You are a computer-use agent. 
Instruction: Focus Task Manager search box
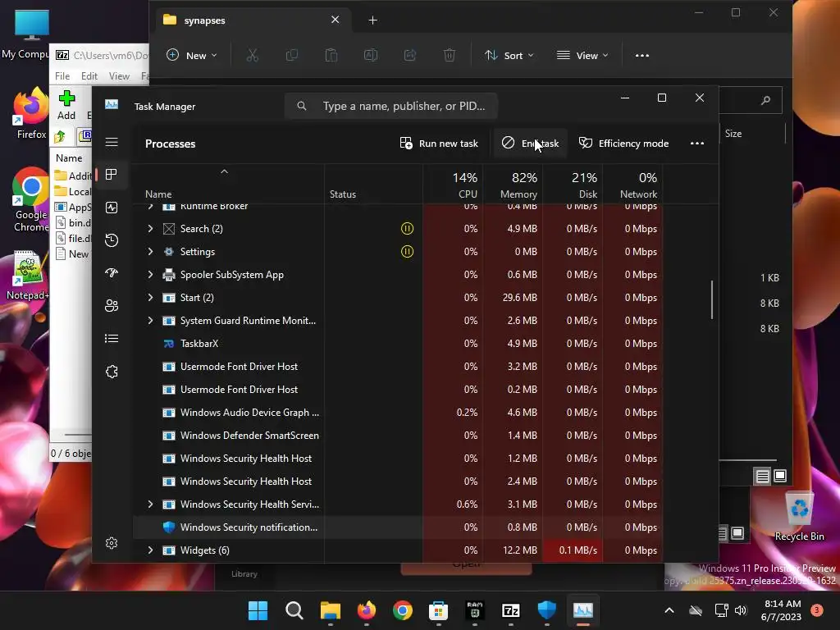click(x=391, y=106)
